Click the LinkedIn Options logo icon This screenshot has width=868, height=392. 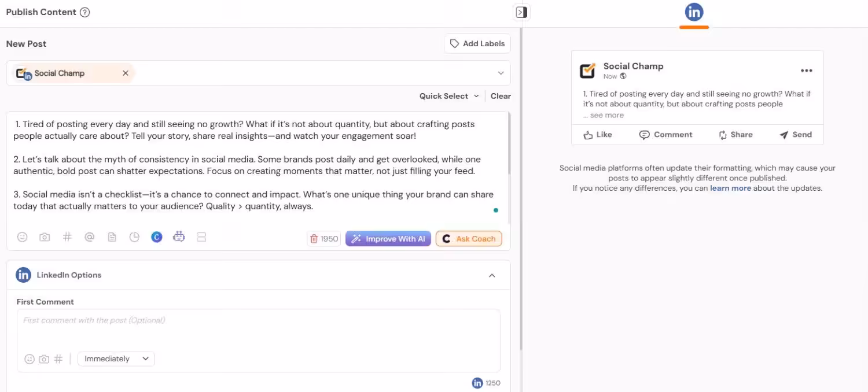(x=23, y=275)
